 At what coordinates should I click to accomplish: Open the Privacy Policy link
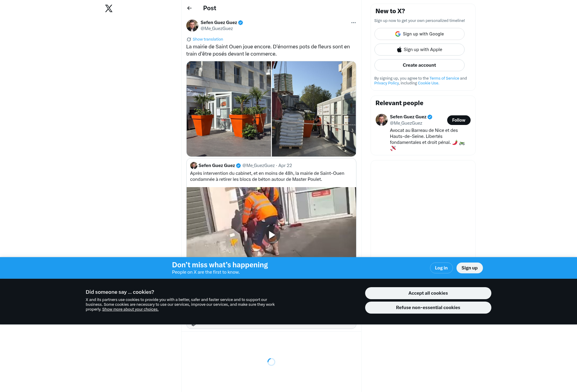386,83
